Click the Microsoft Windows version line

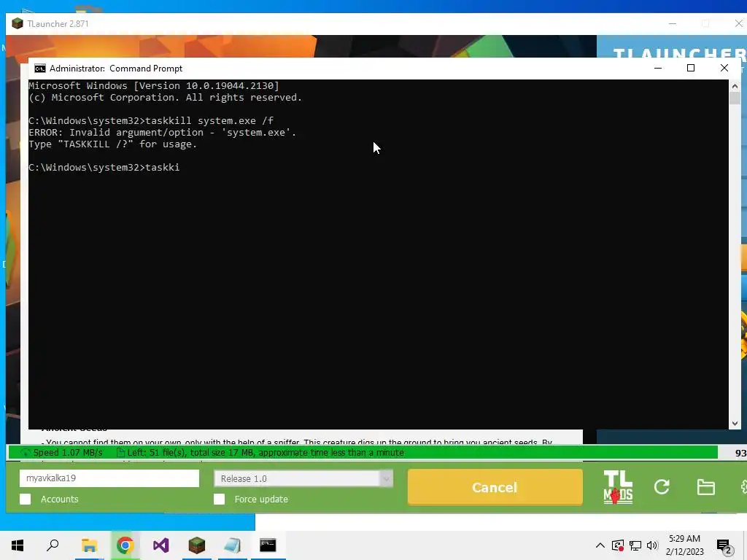click(x=154, y=86)
